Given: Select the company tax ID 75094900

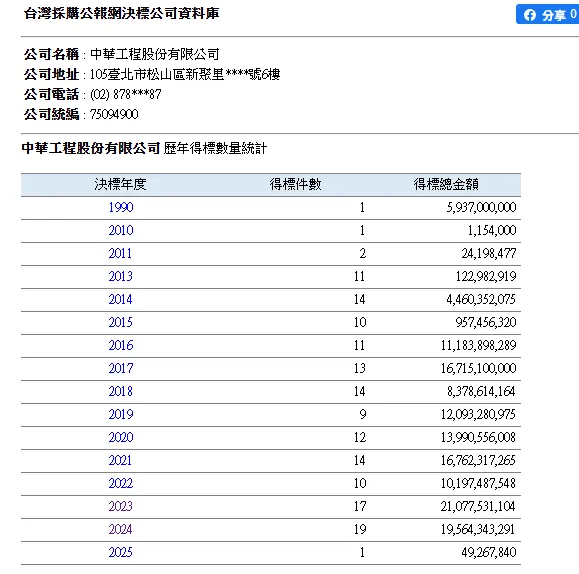Looking at the screenshot, I should click(114, 115).
